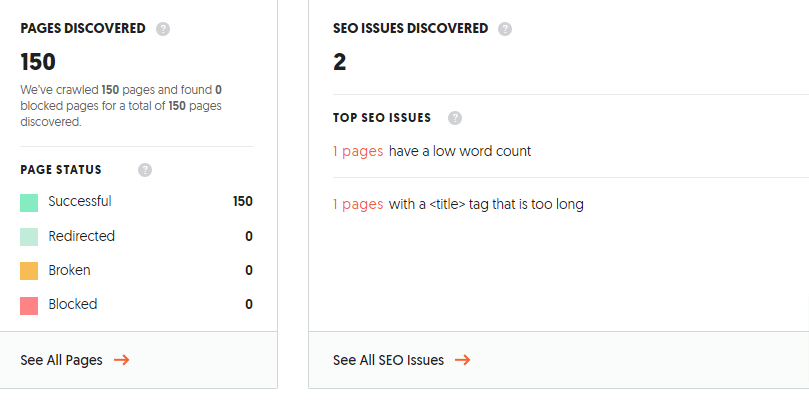The image size is (809, 401).
Task: Select the Redirected page status label
Action: coord(82,236)
